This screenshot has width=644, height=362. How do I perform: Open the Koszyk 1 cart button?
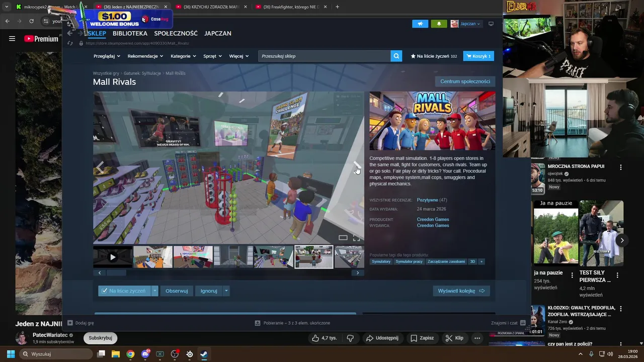point(478,56)
